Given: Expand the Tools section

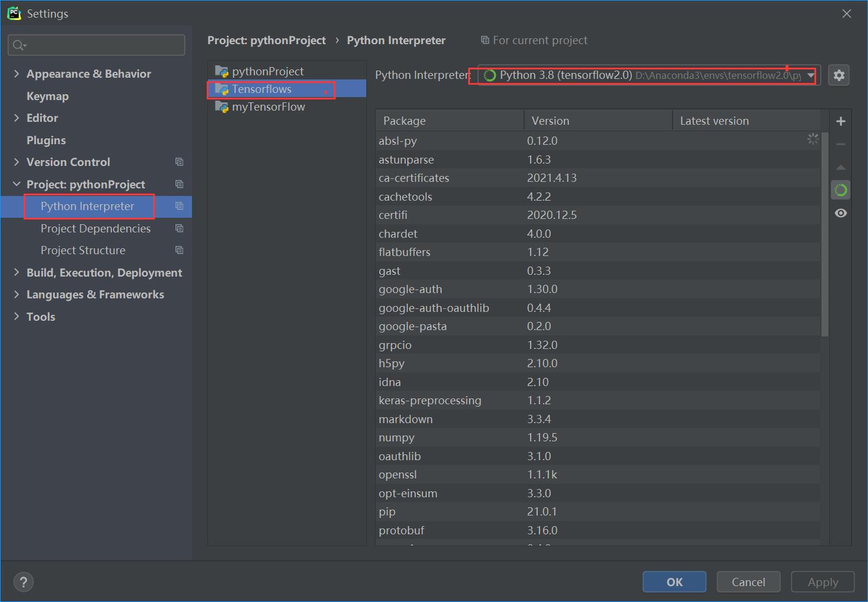Looking at the screenshot, I should coord(16,317).
